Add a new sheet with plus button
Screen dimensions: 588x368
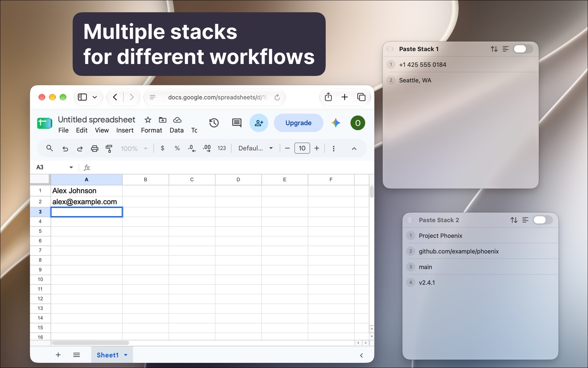(58, 355)
